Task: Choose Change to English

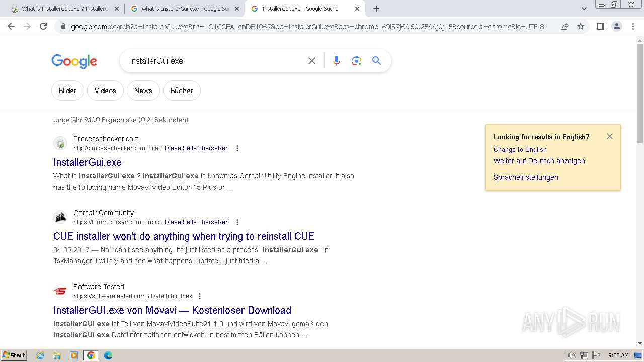Action: (x=520, y=149)
